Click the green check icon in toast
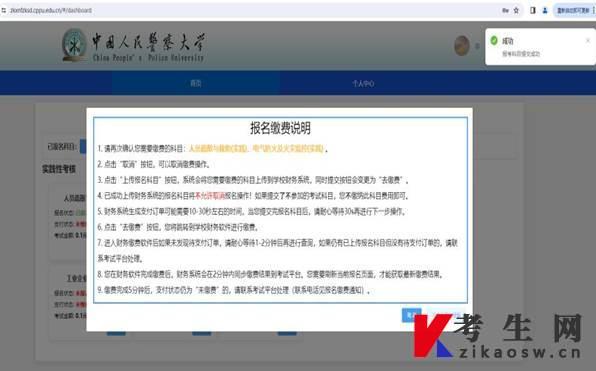596x371 pixels. (494, 40)
